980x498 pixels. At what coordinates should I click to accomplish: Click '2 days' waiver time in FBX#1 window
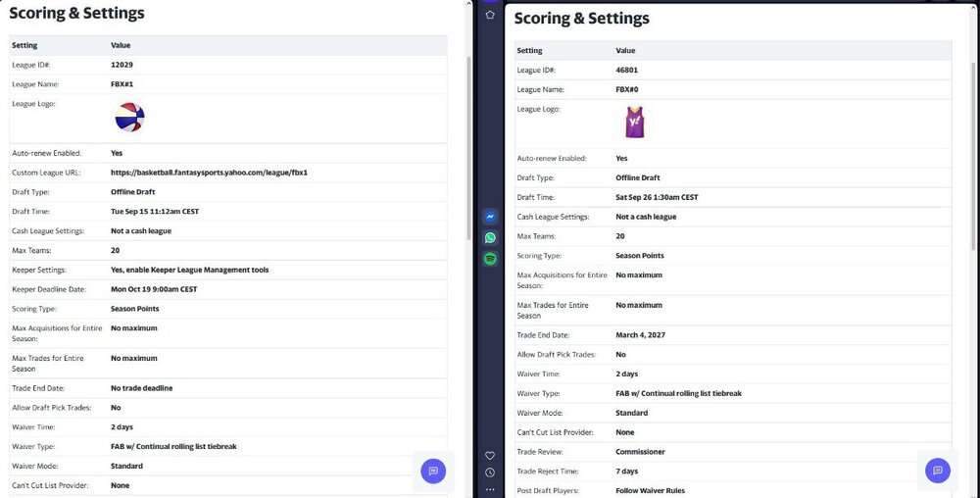[122, 427]
